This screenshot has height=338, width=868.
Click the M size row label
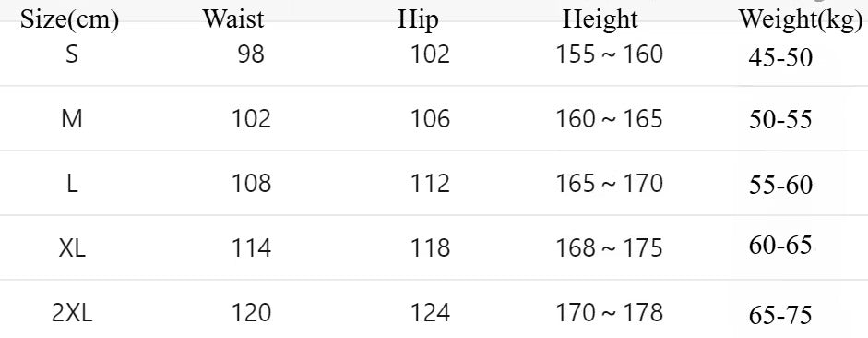point(72,118)
